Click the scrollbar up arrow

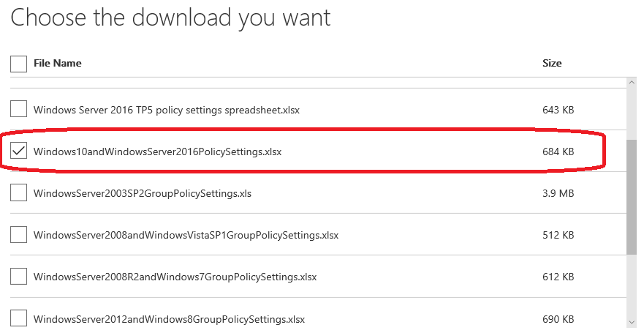[631, 83]
